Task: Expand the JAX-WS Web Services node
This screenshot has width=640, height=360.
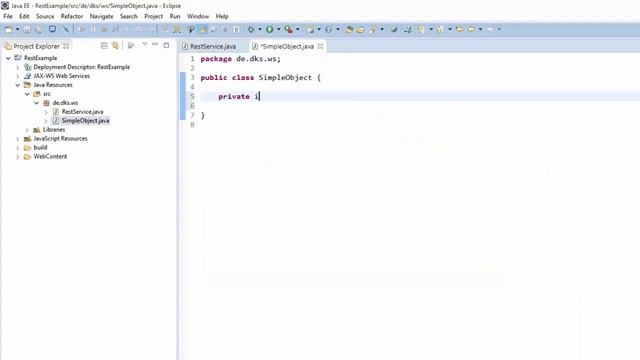Action: pyautogui.click(x=18, y=76)
